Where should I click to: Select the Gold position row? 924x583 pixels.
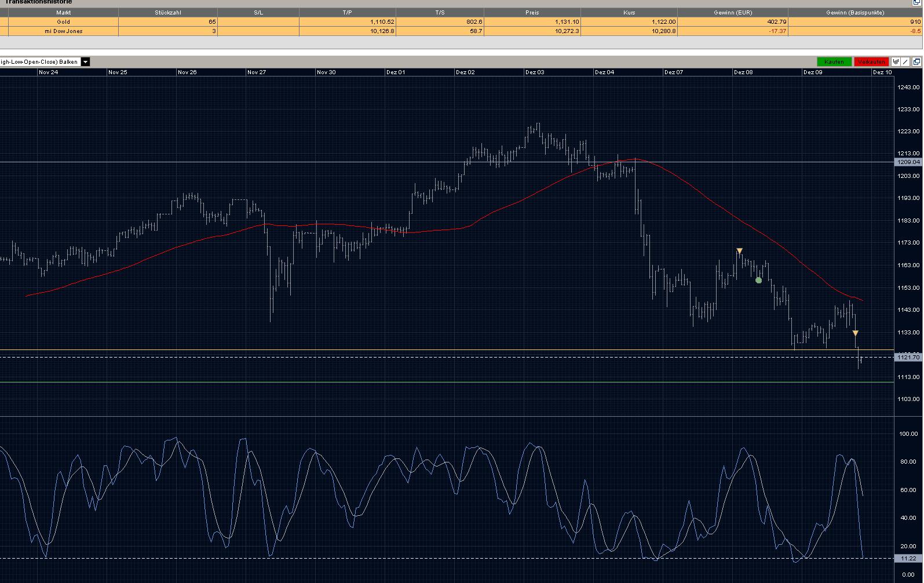click(x=461, y=22)
